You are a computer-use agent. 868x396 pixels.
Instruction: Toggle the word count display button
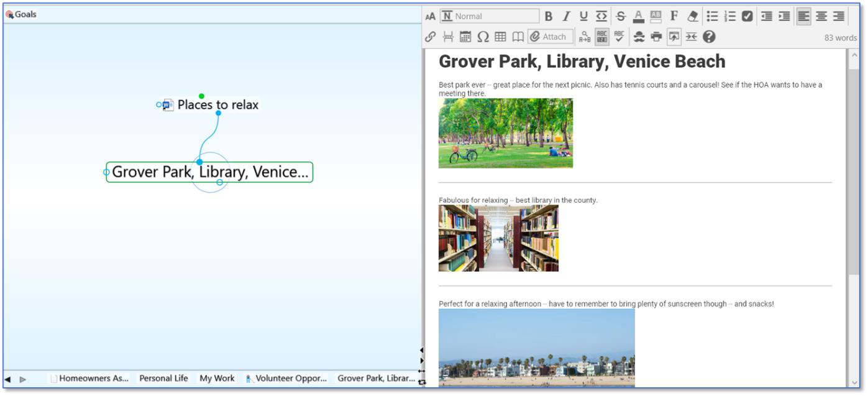[x=601, y=37]
